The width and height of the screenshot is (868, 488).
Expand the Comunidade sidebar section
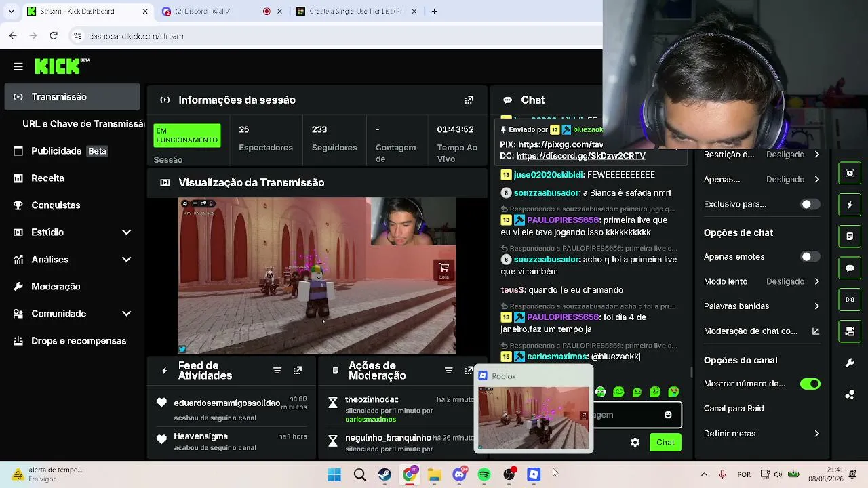coord(126,314)
